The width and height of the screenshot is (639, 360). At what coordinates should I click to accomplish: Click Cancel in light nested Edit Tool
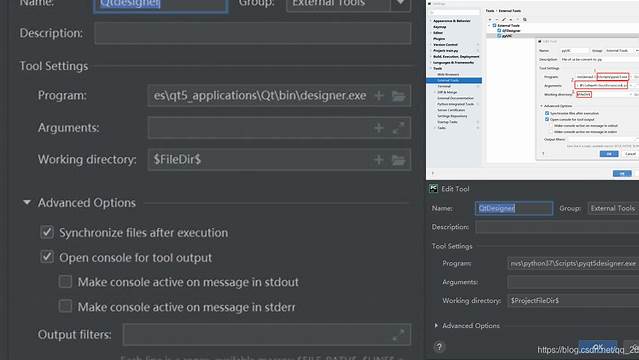pyautogui.click(x=630, y=154)
